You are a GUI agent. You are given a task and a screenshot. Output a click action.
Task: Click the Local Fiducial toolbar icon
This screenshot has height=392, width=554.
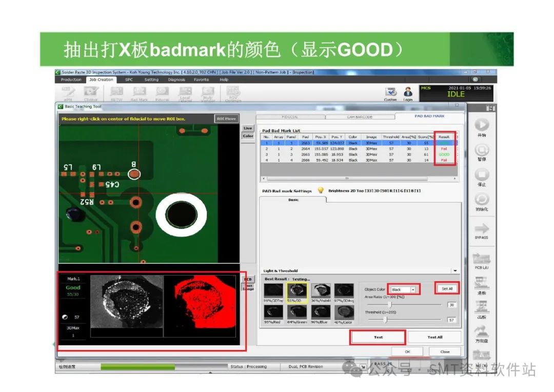pyautogui.click(x=185, y=93)
